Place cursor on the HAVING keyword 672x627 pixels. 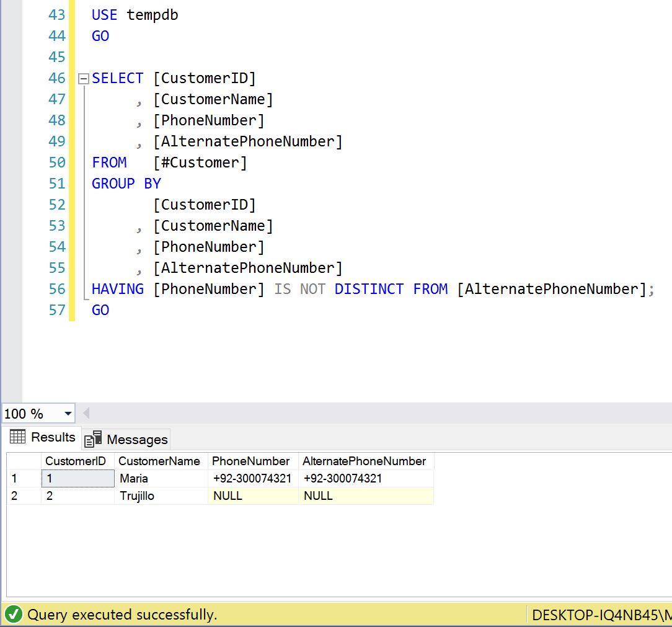pos(117,289)
